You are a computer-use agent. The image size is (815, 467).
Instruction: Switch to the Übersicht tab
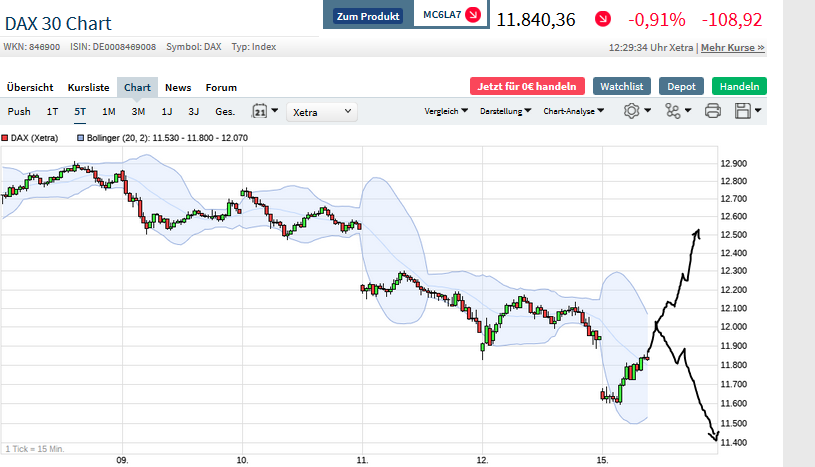tap(30, 87)
